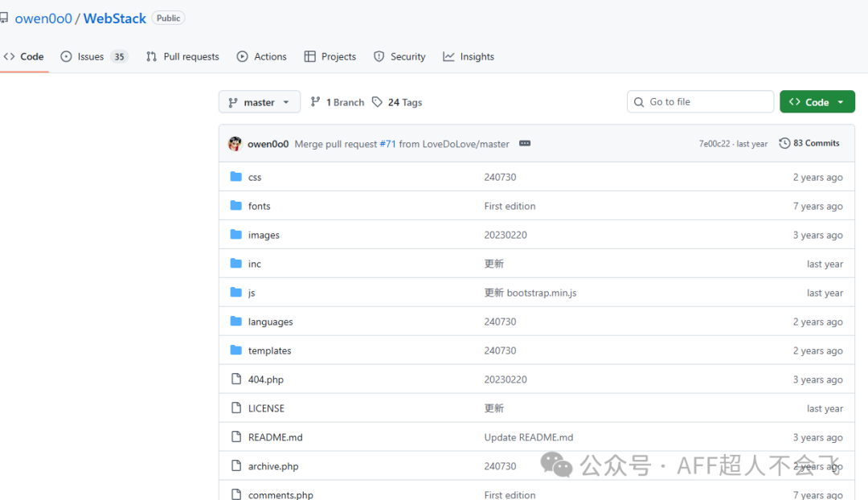
Task: Click the Actions play icon
Action: pos(242,56)
